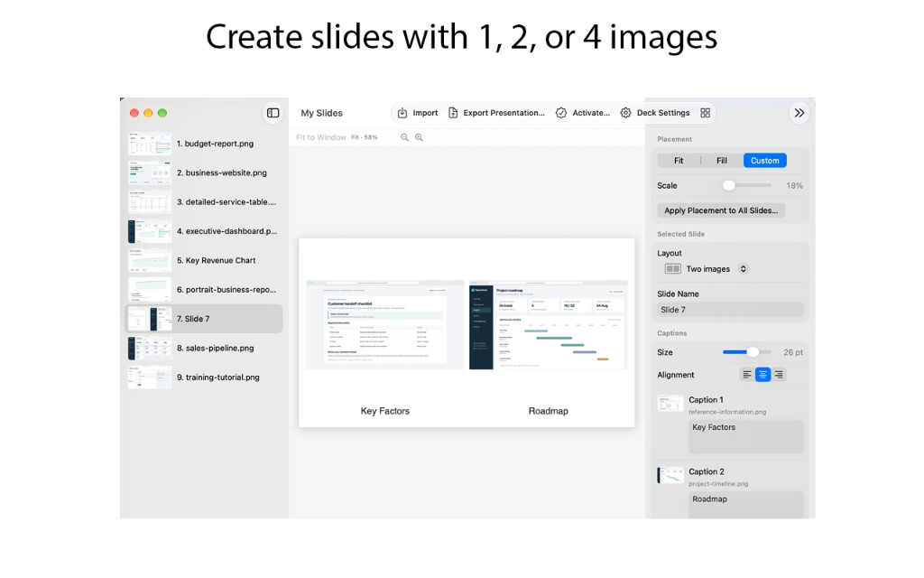Open Deck Settings gear

click(655, 113)
